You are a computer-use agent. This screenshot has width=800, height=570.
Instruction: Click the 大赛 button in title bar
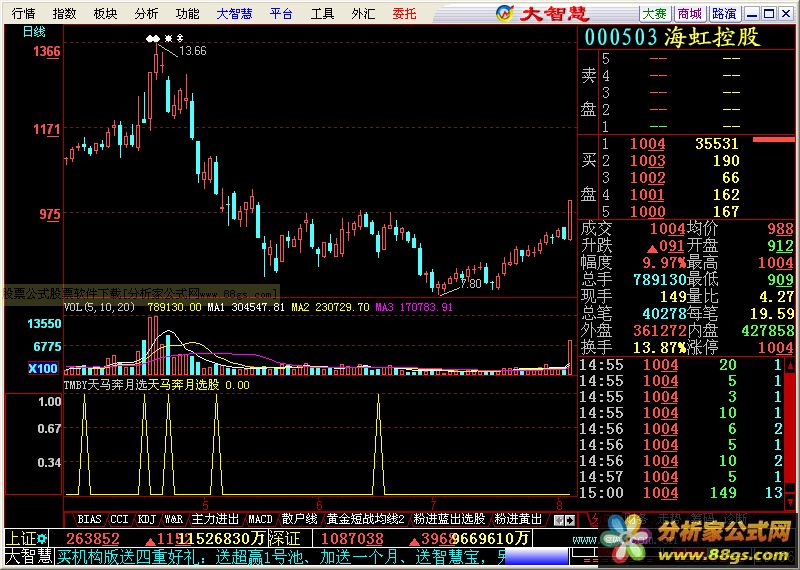point(655,14)
